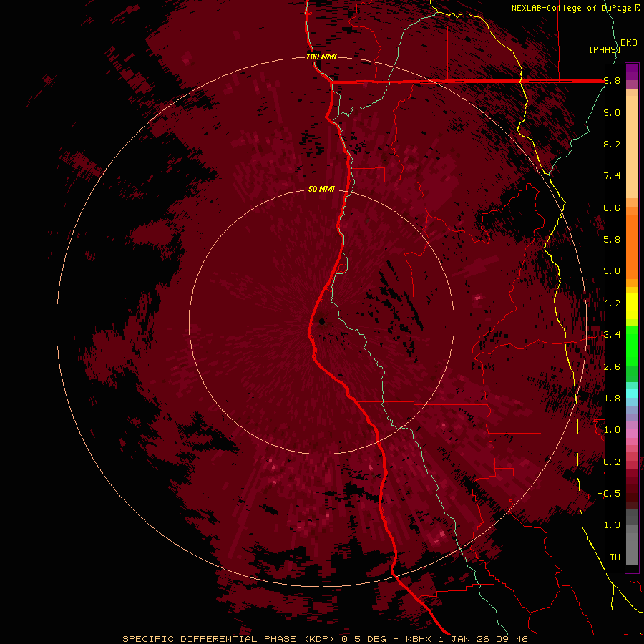Click the 1.0 scale value
The height and width of the screenshot is (644, 644).
coord(612,430)
